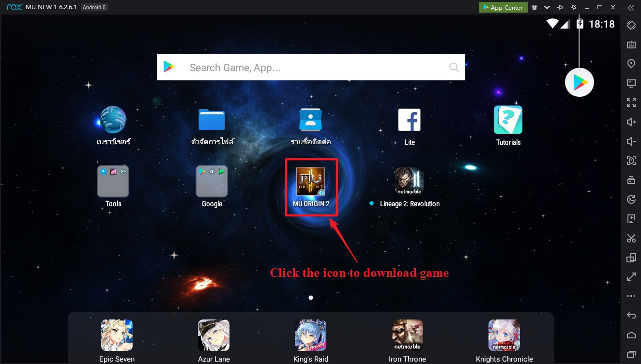The height and width of the screenshot is (364, 641).
Task: Launch Facebook Lite app
Action: [x=410, y=120]
